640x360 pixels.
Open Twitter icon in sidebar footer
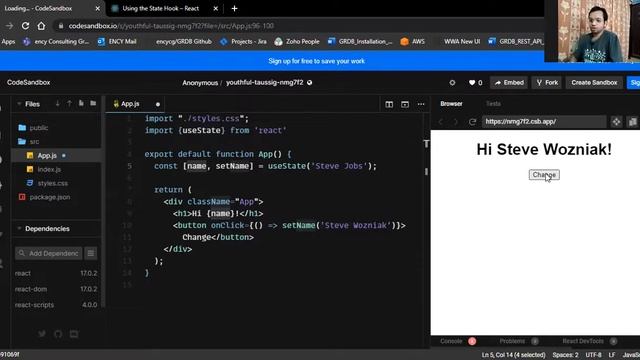[x=42, y=334]
